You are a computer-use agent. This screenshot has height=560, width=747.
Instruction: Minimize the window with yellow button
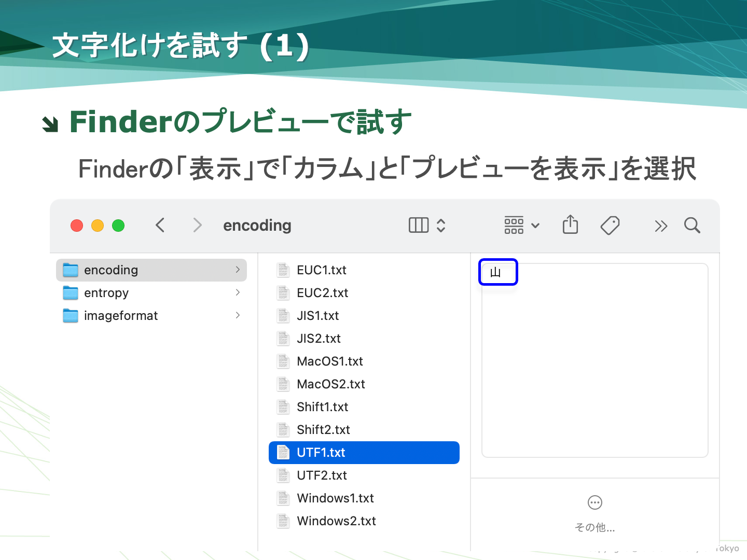[x=98, y=226]
